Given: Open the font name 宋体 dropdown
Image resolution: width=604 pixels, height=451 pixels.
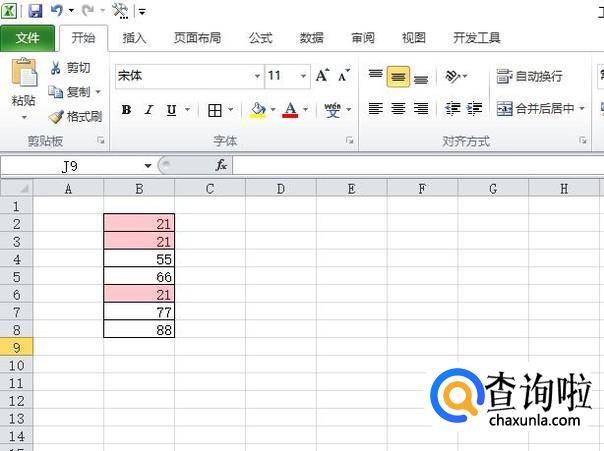Looking at the screenshot, I should pos(257,76).
